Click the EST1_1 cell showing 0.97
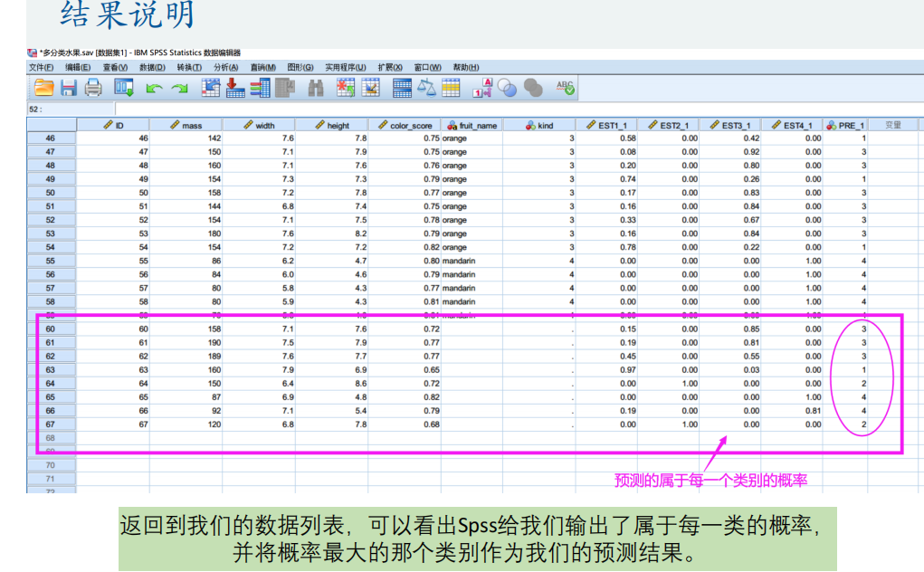The height and width of the screenshot is (572, 924). point(606,370)
